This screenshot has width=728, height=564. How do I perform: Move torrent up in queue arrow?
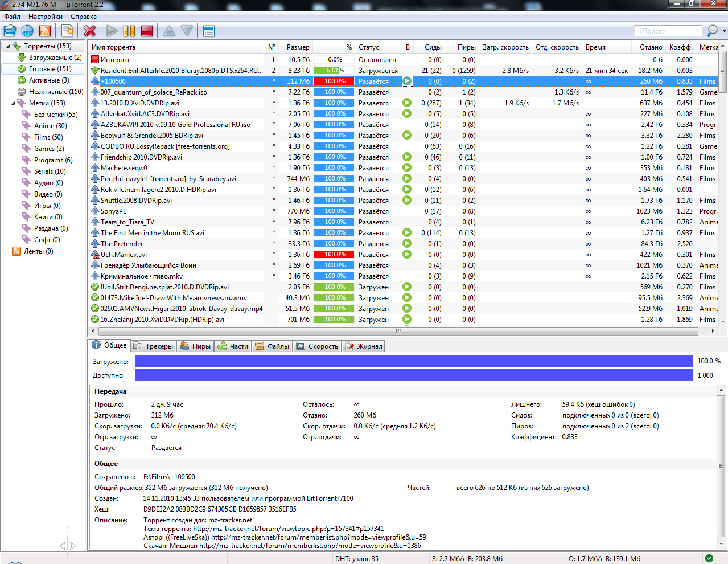169,31
